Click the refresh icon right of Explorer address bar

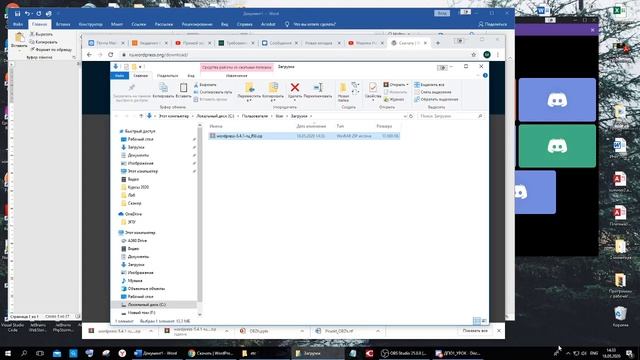pos(411,116)
